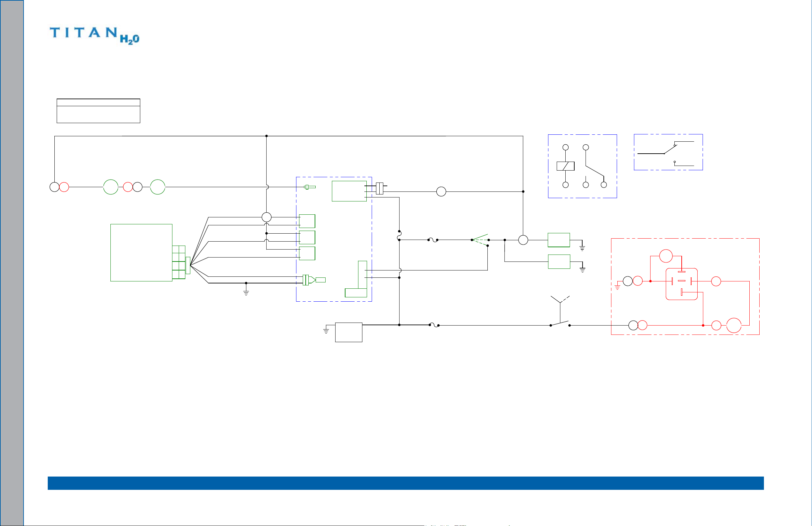Viewport: 812px width, 526px height.
Task: Select the red rounded relay socket symbol
Action: (681, 284)
